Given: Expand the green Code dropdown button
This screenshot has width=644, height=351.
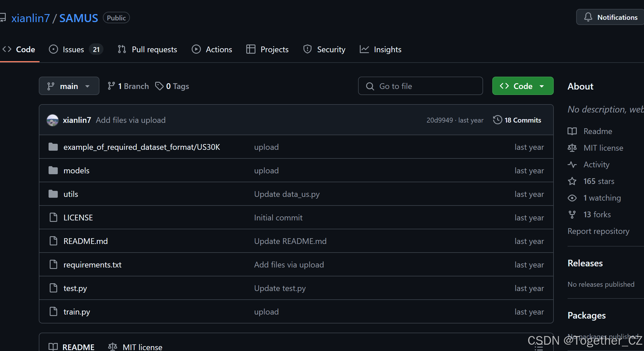Looking at the screenshot, I should [x=522, y=86].
